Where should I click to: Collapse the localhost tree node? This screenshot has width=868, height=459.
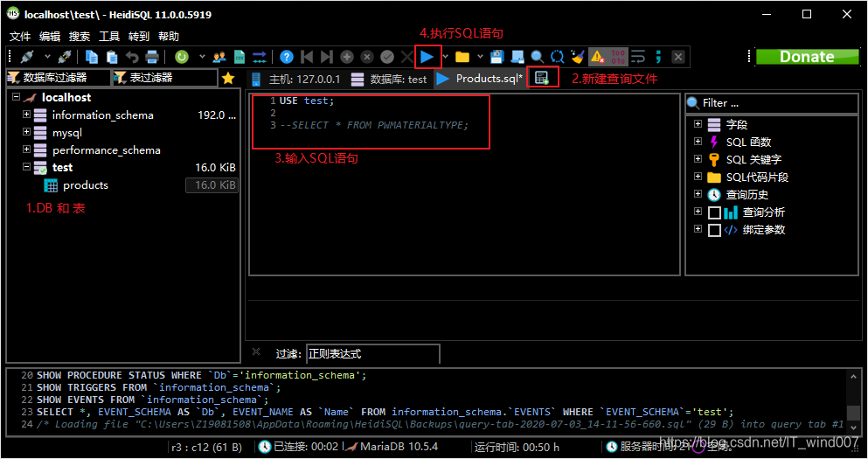(x=16, y=97)
